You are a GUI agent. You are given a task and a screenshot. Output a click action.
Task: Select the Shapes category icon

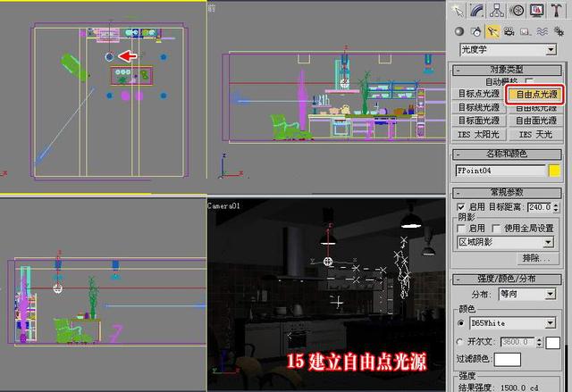click(476, 31)
